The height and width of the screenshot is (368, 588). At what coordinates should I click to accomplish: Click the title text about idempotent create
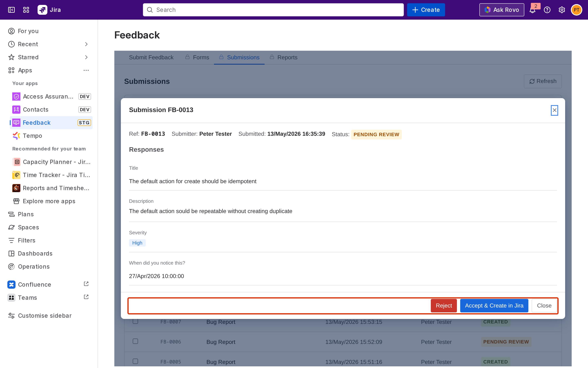pyautogui.click(x=193, y=181)
